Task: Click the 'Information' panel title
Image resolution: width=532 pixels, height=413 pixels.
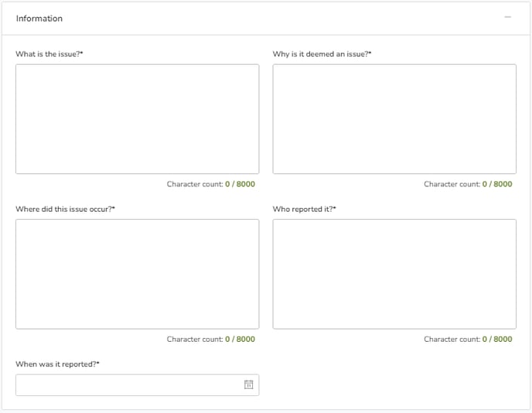Action: (x=39, y=19)
